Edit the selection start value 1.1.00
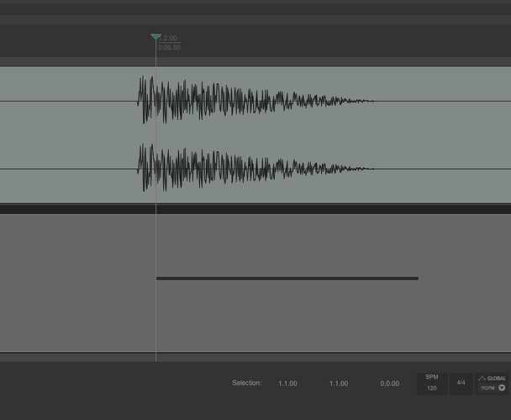 [x=287, y=384]
